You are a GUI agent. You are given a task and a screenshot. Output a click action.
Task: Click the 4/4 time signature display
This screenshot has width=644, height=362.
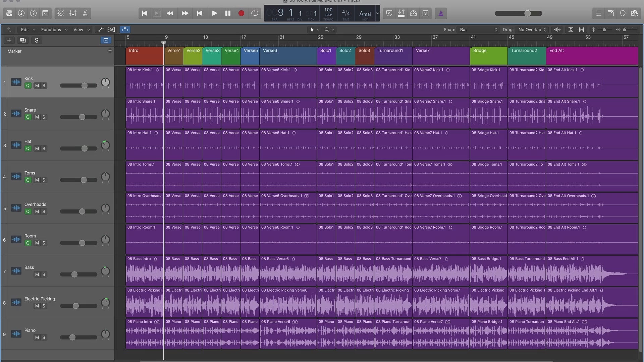(345, 13)
